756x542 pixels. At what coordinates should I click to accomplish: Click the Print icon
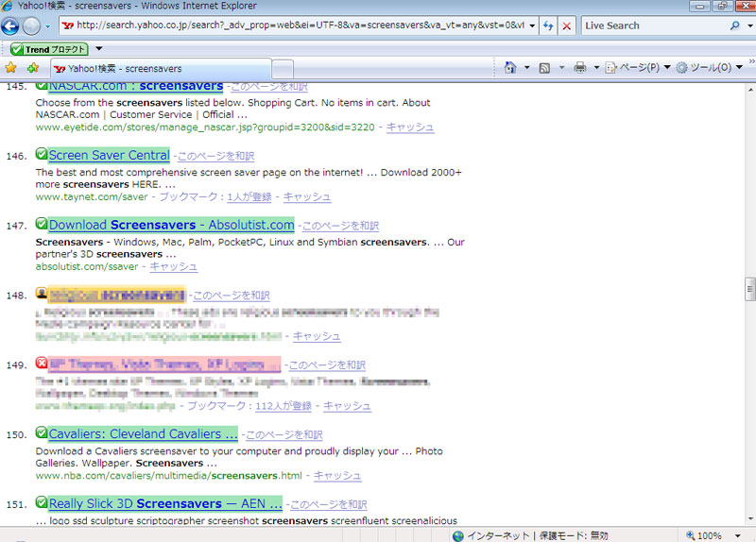pos(580,67)
